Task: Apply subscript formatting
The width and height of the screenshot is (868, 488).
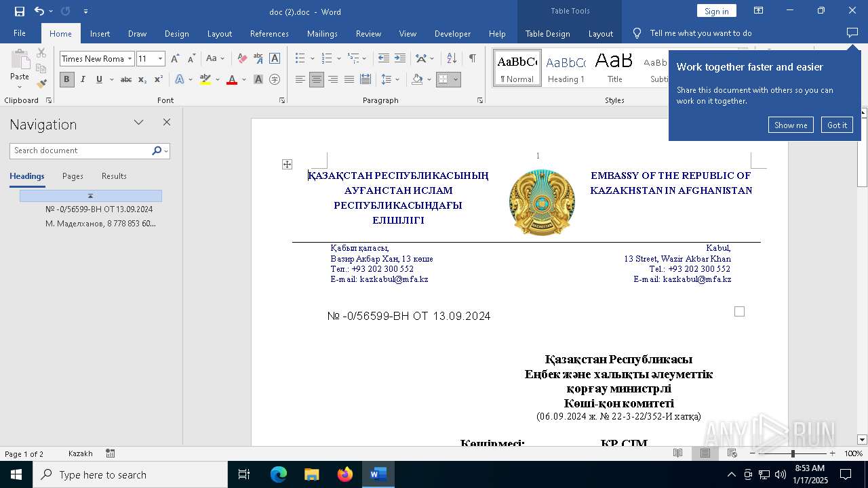Action: pos(142,79)
